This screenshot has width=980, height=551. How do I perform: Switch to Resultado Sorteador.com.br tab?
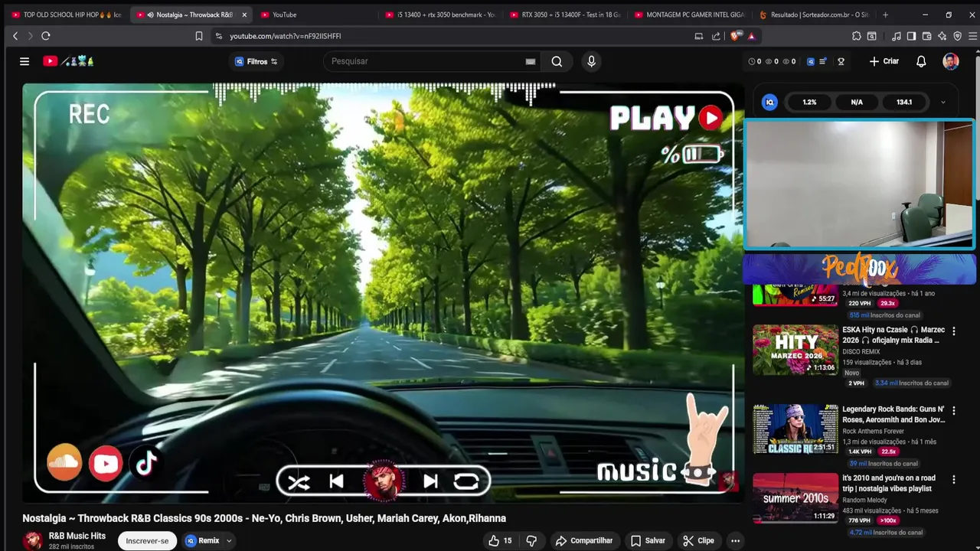pos(813,15)
